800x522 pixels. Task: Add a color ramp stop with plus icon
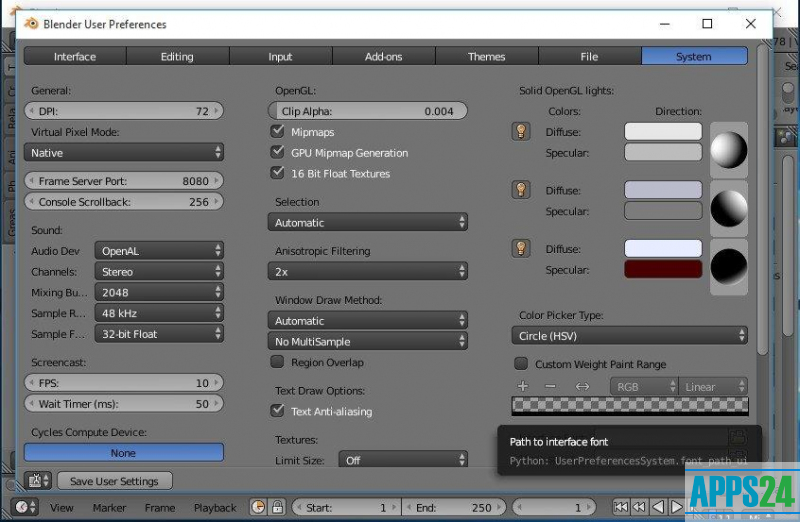tap(522, 386)
